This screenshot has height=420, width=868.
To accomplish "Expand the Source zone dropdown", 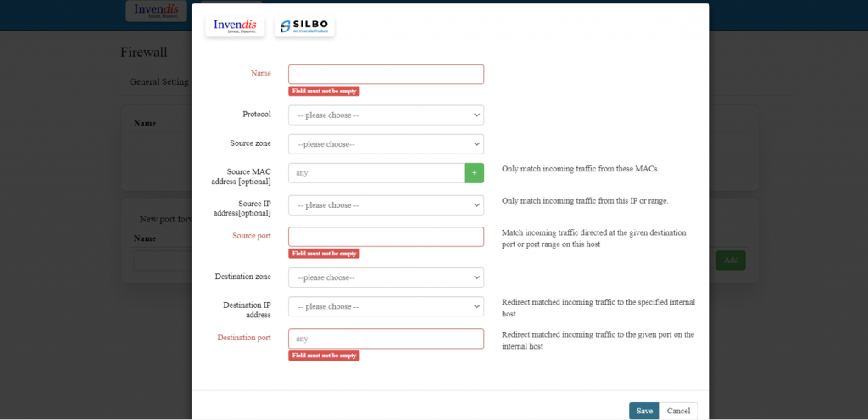I will tap(386, 144).
